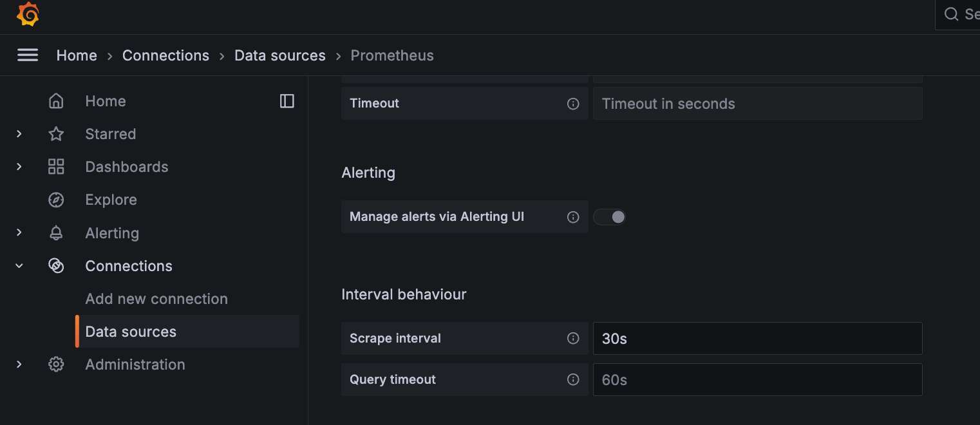Show info for Manage alerts via Alerting UI
Image resolution: width=980 pixels, height=425 pixels.
pyautogui.click(x=573, y=217)
